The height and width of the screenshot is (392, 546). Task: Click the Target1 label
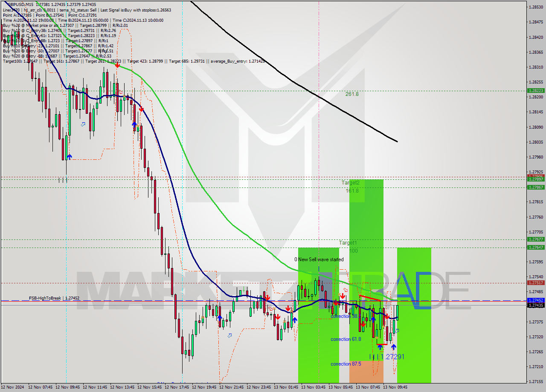tap(348, 242)
